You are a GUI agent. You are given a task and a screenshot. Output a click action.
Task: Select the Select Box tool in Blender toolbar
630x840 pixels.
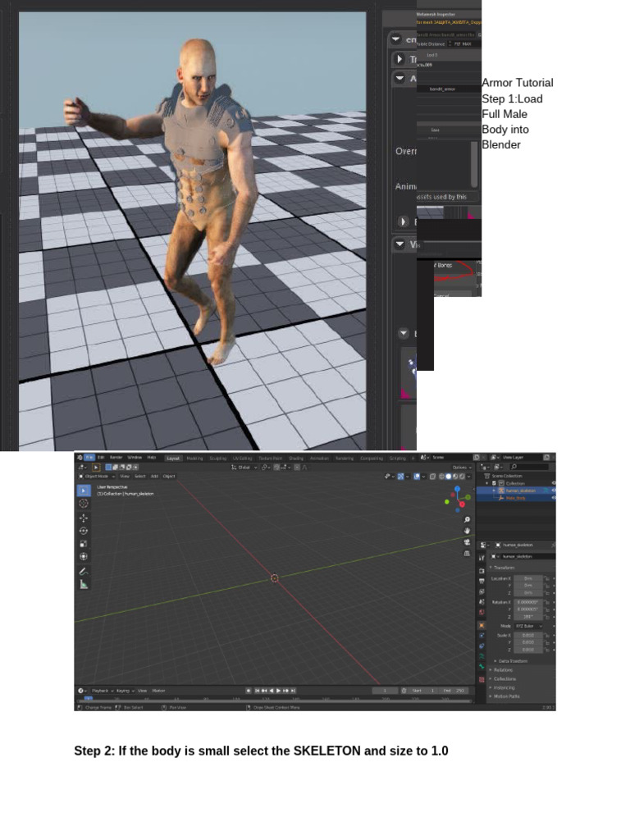point(84,491)
